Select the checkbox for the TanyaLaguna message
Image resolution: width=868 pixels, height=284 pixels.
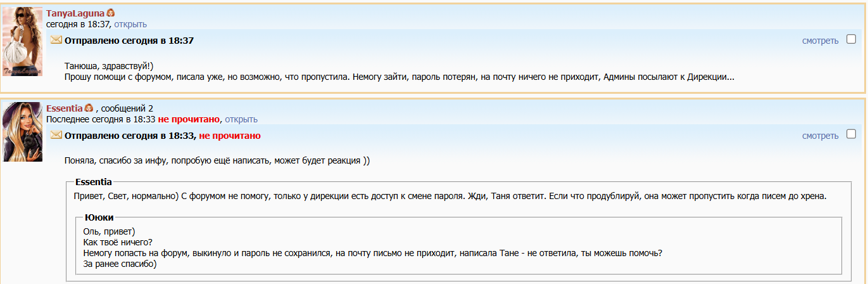851,39
